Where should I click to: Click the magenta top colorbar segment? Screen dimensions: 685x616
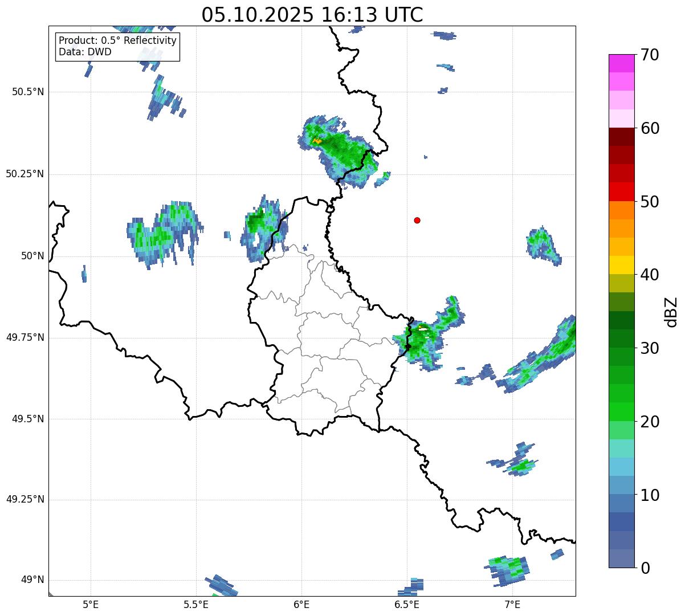[622, 63]
